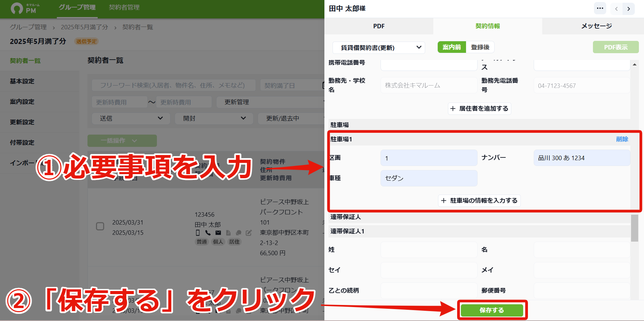
Task: Click mail envelope icon under 田中 太郎
Action: tap(218, 233)
